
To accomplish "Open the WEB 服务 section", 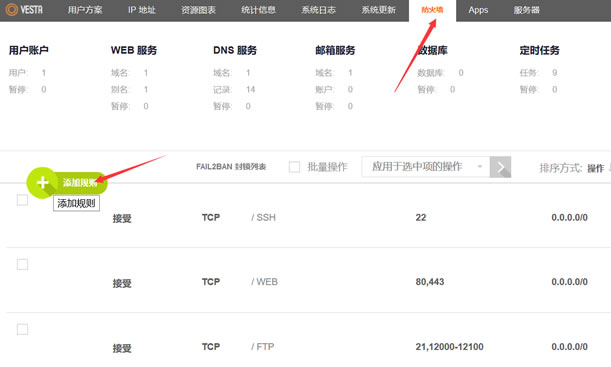I will pos(134,50).
